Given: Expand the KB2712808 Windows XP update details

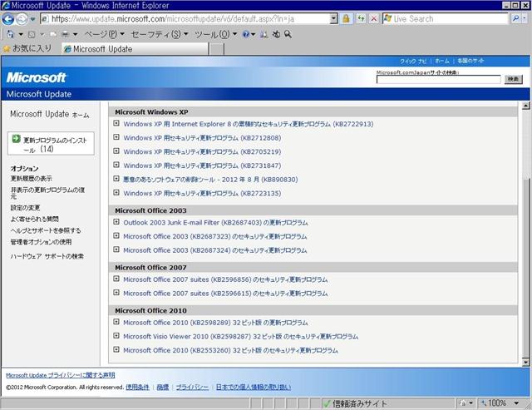Looking at the screenshot, I should [116, 137].
